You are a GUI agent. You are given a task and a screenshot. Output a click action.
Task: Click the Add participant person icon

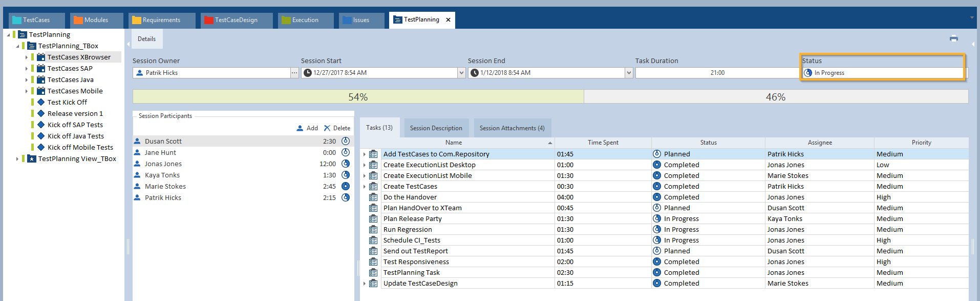coord(300,128)
